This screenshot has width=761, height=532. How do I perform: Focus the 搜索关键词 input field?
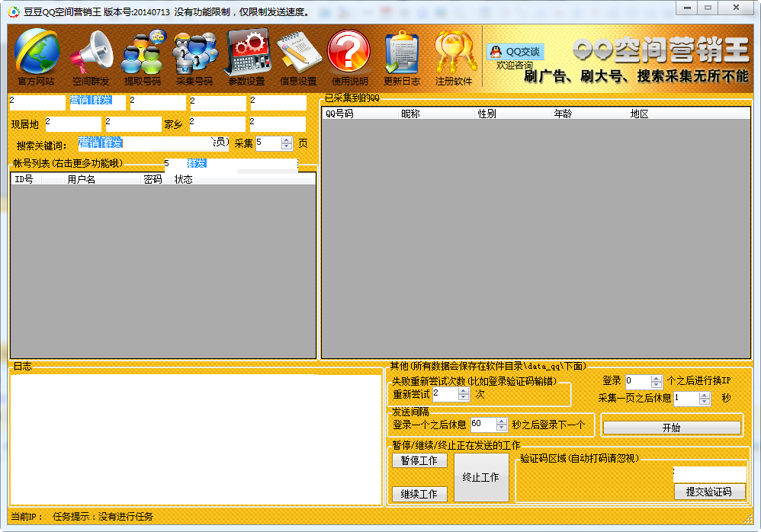click(153, 143)
